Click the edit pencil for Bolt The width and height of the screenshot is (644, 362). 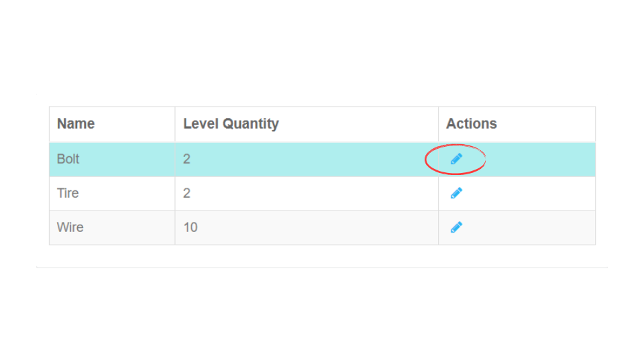456,159
